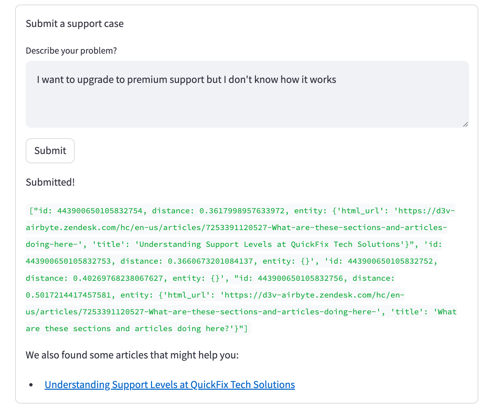The image size is (504, 420).
Task: Click the bullet point next to the article
Action: pyautogui.click(x=31, y=384)
